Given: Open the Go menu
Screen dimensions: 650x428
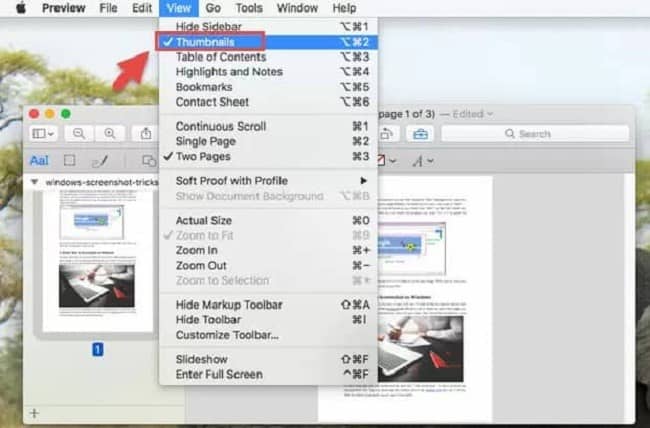Looking at the screenshot, I should point(213,8).
